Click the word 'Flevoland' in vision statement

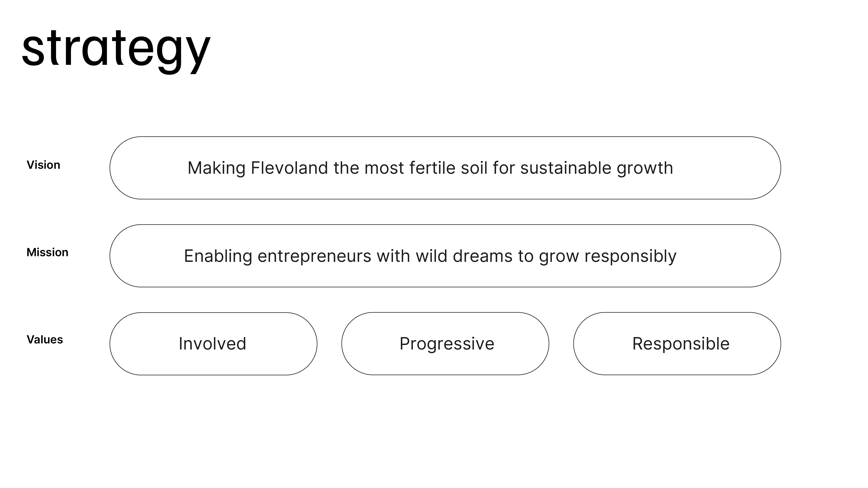point(289,168)
